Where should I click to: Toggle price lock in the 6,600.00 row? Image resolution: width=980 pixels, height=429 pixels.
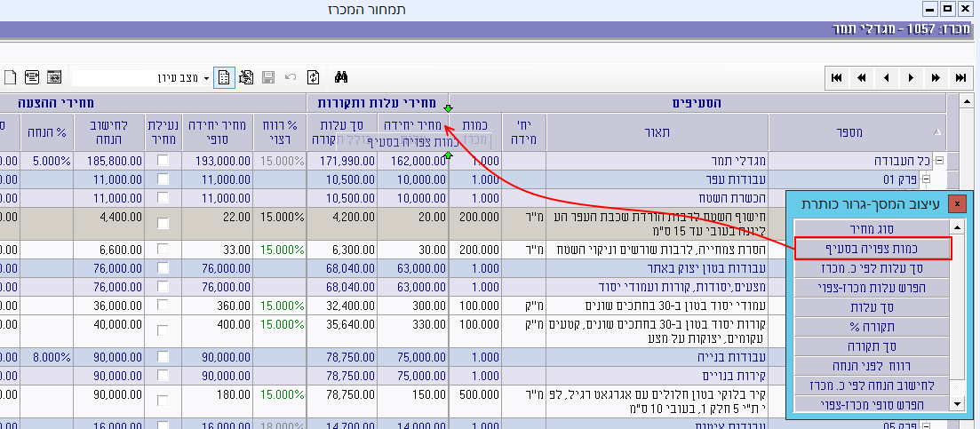click(x=163, y=250)
